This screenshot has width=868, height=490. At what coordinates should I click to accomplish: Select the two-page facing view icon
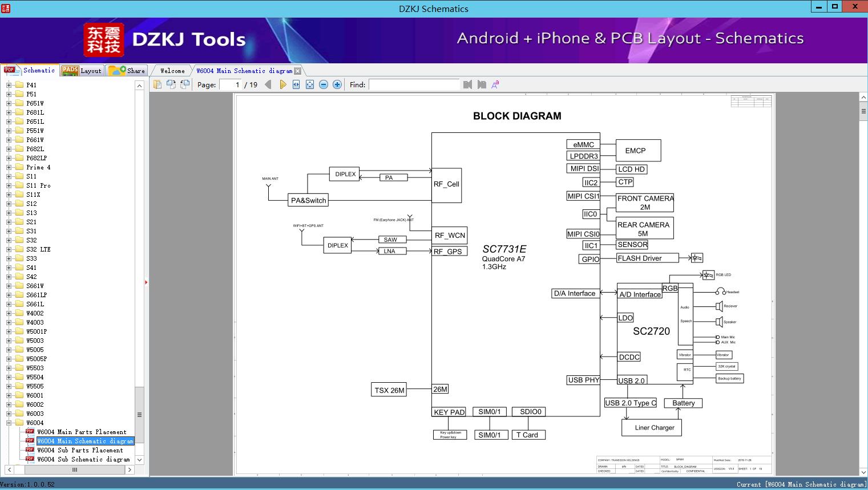coord(171,84)
